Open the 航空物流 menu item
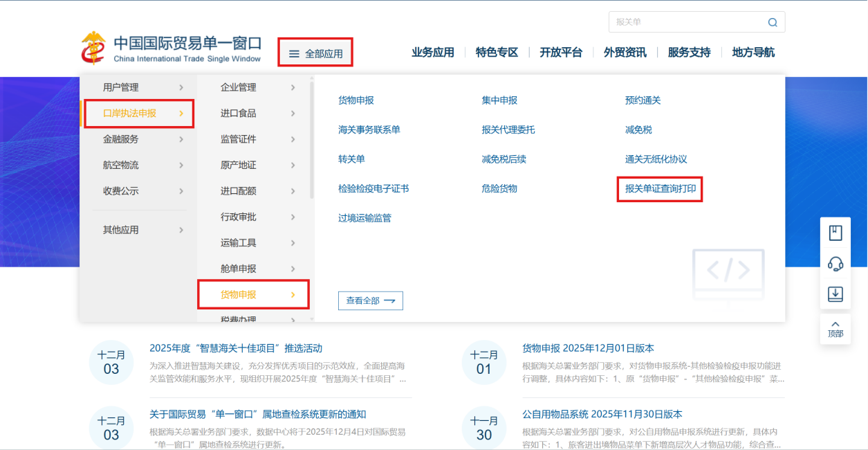The height and width of the screenshot is (450, 868). 120,165
